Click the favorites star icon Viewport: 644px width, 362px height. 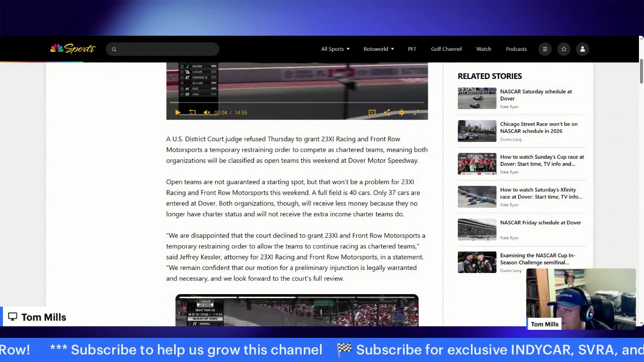coord(563,49)
